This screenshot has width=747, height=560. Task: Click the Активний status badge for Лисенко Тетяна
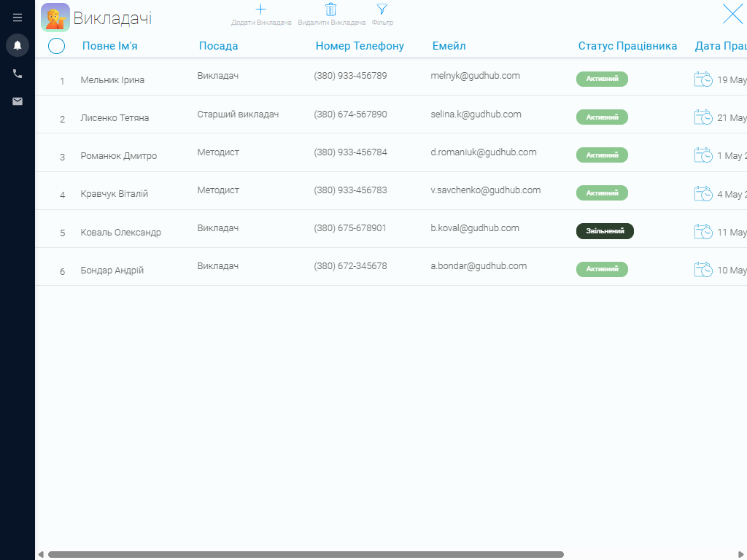(x=602, y=117)
